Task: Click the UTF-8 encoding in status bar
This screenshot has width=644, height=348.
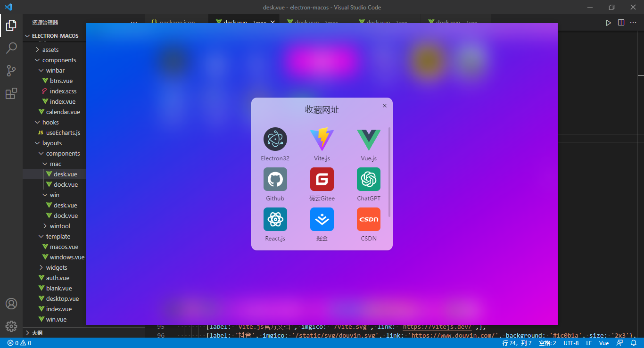Action: coord(571,343)
